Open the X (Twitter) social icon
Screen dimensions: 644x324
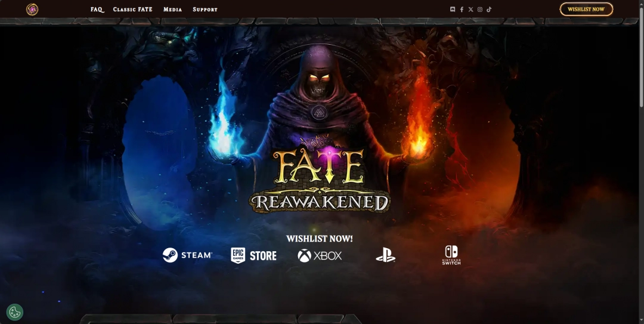pos(470,10)
